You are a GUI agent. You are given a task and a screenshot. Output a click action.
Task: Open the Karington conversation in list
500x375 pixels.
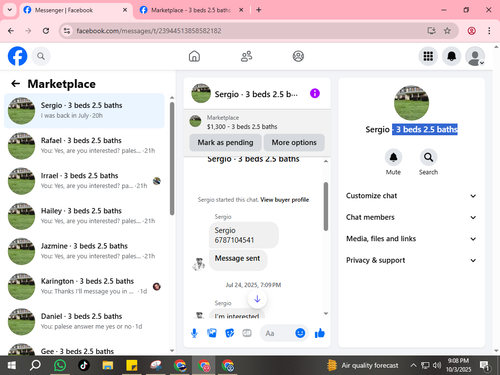(x=84, y=286)
